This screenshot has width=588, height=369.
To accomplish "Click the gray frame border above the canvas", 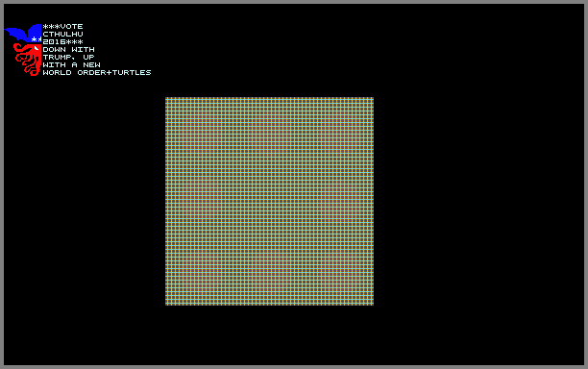I will (294, 2).
